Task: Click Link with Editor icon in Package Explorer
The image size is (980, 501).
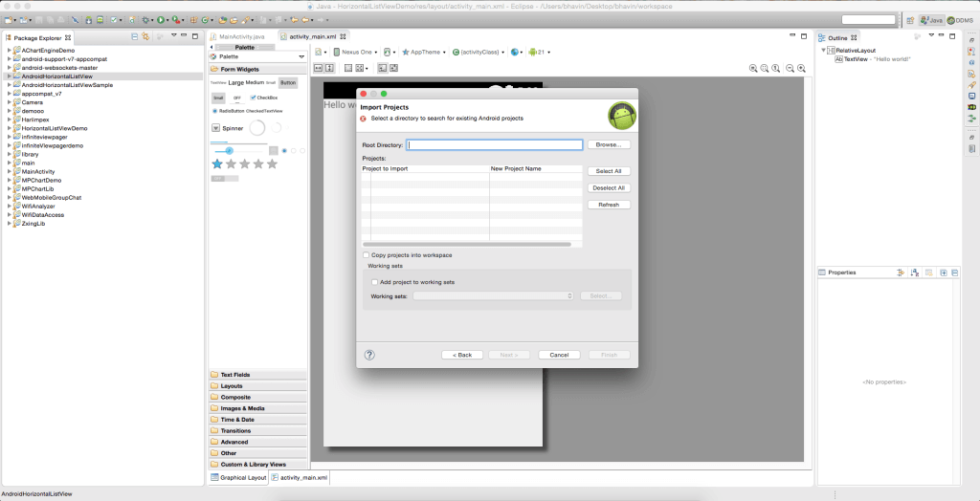Action: point(145,36)
